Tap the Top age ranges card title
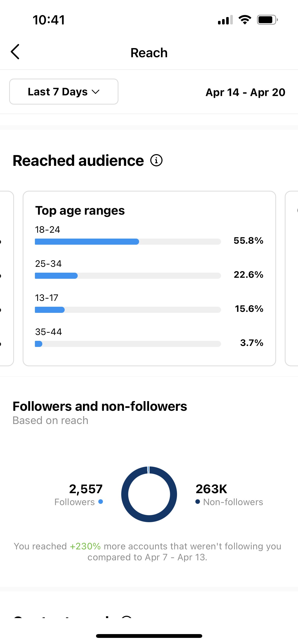This screenshot has width=298, height=644. pyautogui.click(x=80, y=211)
